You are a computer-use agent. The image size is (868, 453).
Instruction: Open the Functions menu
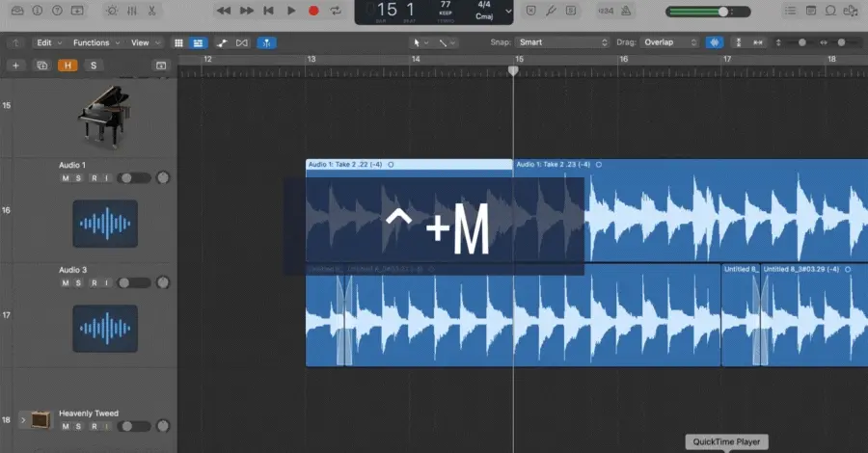[96, 42]
